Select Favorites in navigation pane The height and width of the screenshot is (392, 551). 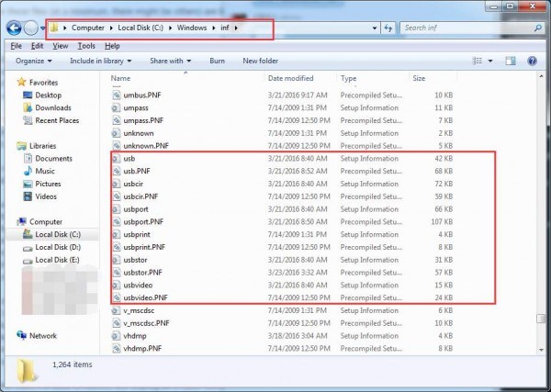tap(43, 83)
